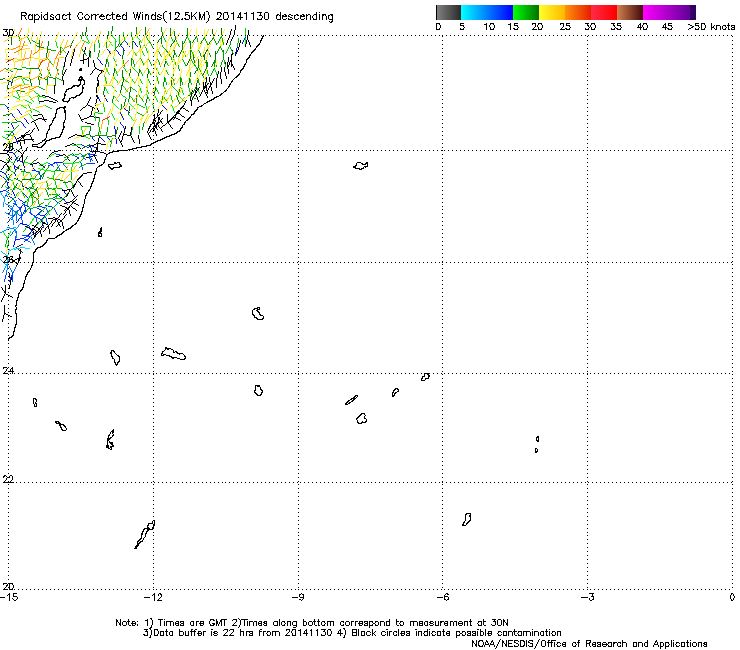Click the '25' label under the color scale

(x=565, y=27)
